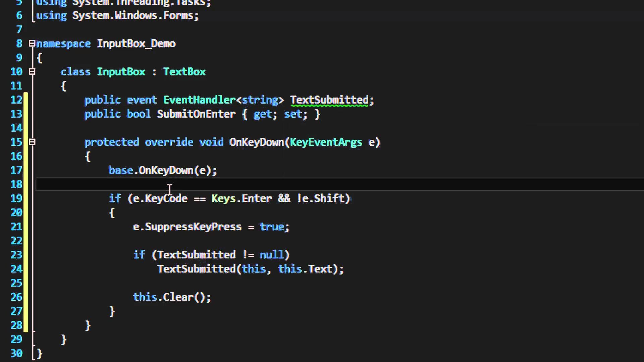Collapse the namespace InputBox_Demo block
Viewport: 644px width, 362px height.
click(32, 44)
